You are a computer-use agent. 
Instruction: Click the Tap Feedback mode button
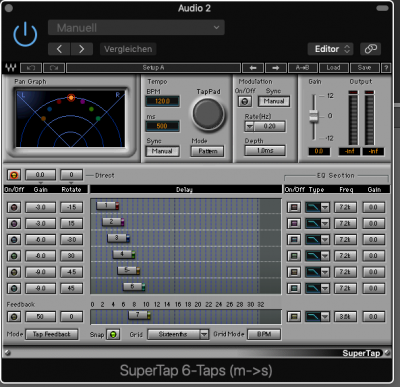pyautogui.click(x=52, y=334)
